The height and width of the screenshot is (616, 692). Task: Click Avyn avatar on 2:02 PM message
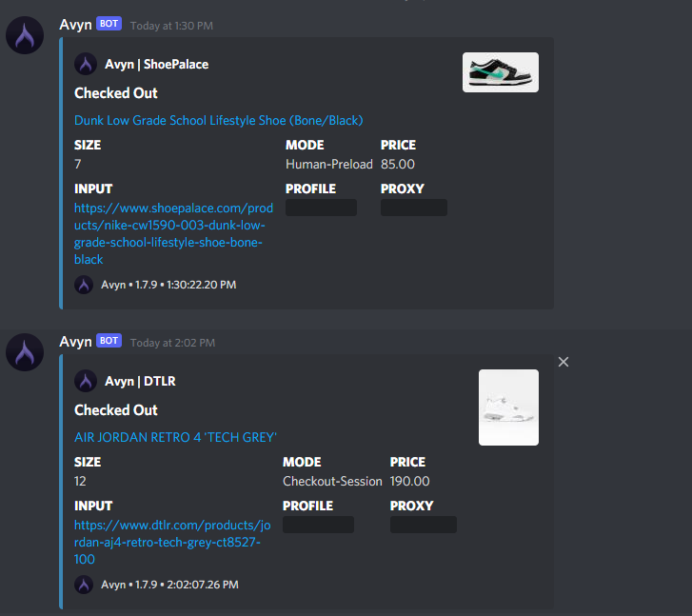tap(25, 352)
